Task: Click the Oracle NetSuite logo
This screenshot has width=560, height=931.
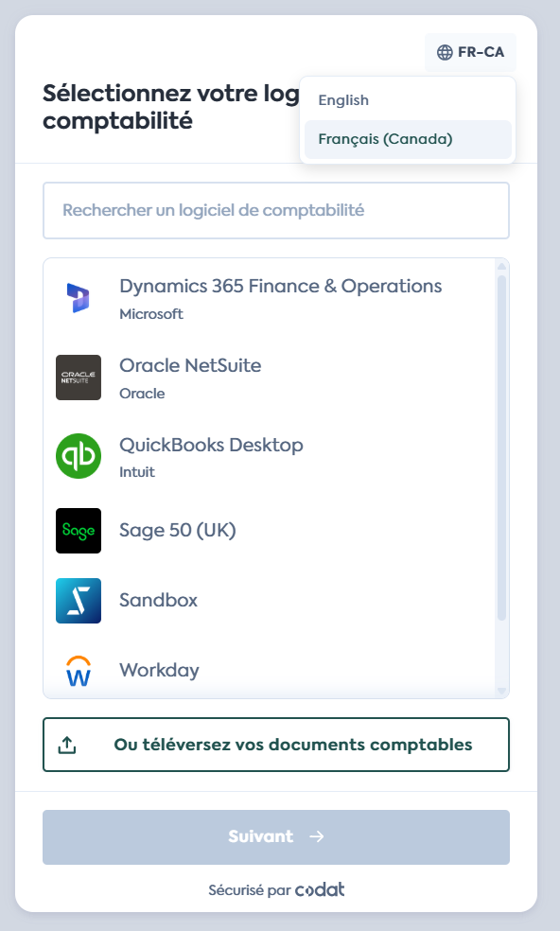Action: (79, 378)
